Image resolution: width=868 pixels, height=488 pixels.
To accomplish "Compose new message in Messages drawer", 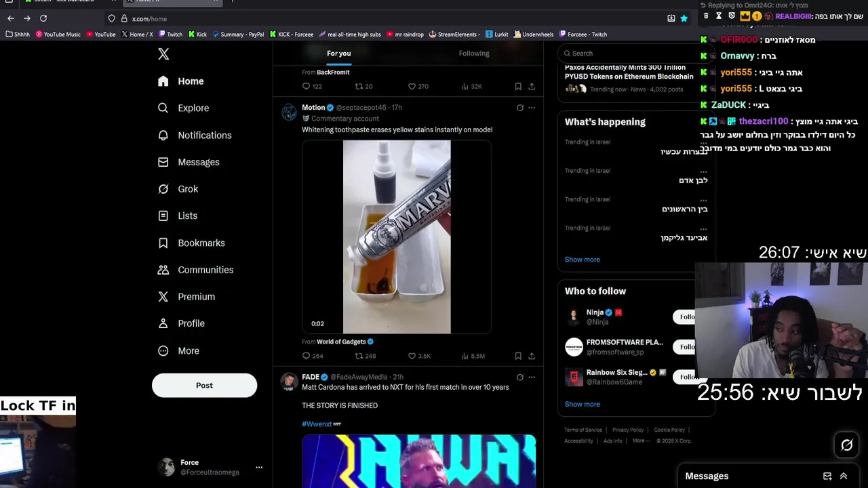I will [x=827, y=476].
